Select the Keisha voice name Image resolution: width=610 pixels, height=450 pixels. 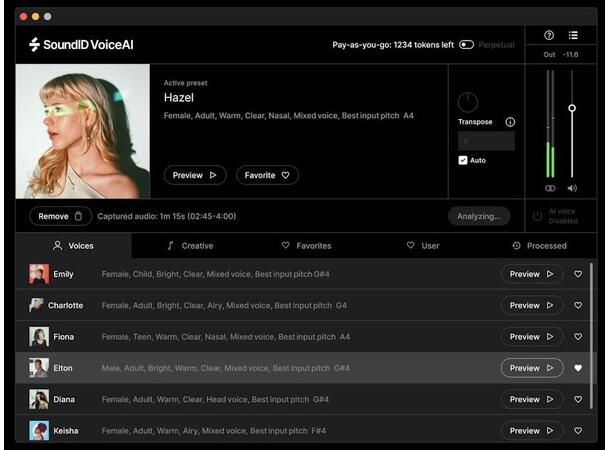click(66, 431)
